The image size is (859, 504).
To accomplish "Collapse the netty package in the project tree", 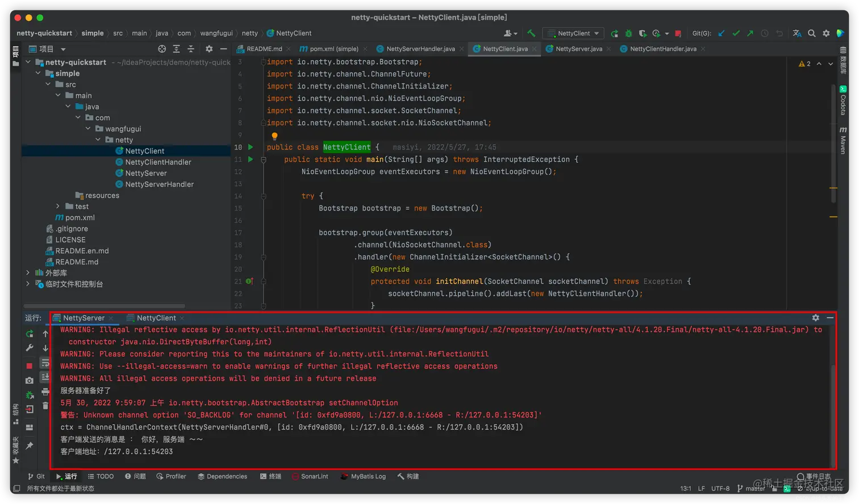I will [98, 140].
